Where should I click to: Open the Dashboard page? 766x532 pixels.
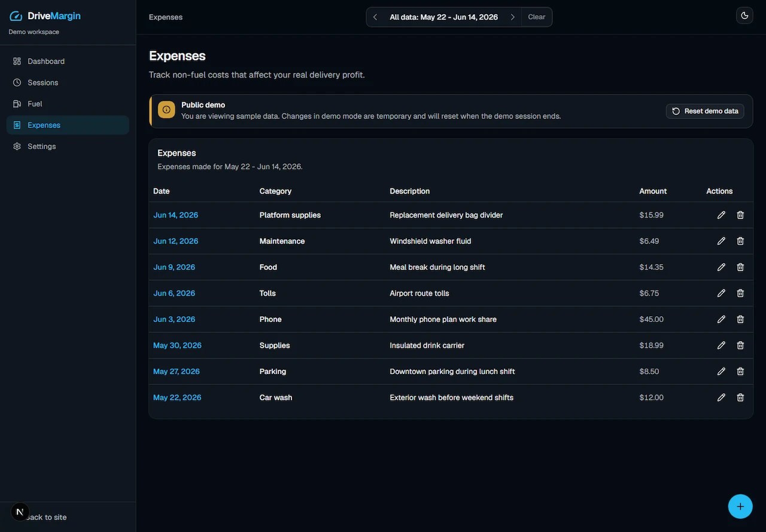[x=68, y=61]
